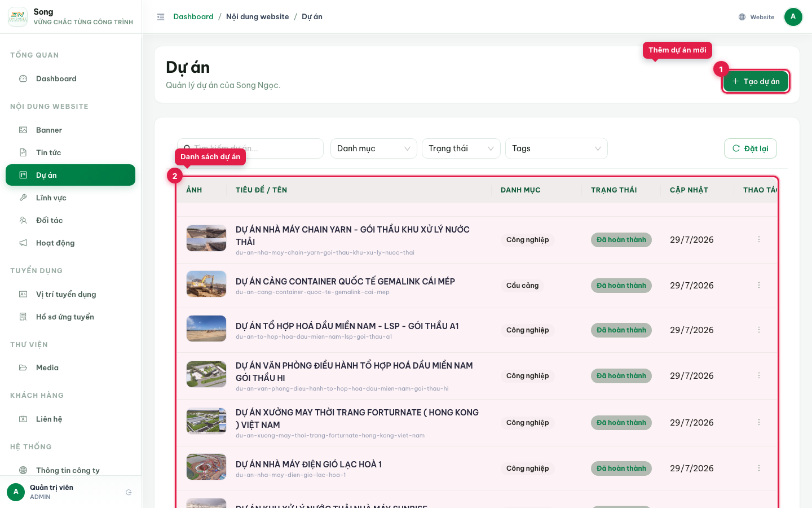Follow the Dashboard breadcrumb link
812x508 pixels.
(x=193, y=17)
